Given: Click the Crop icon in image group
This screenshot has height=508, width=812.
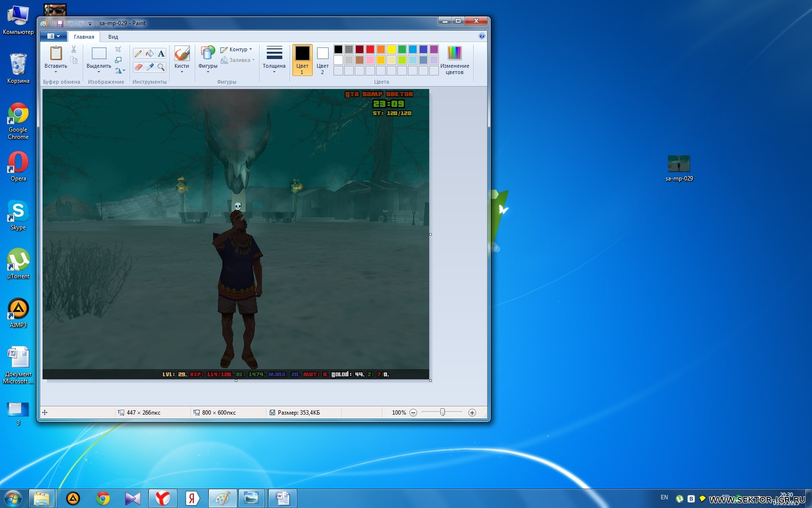Looking at the screenshot, I should pos(118,49).
